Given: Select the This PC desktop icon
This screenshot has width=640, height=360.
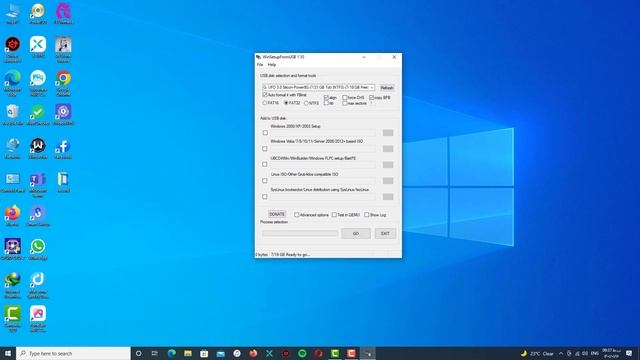Looking at the screenshot, I should pyautogui.click(x=13, y=13).
